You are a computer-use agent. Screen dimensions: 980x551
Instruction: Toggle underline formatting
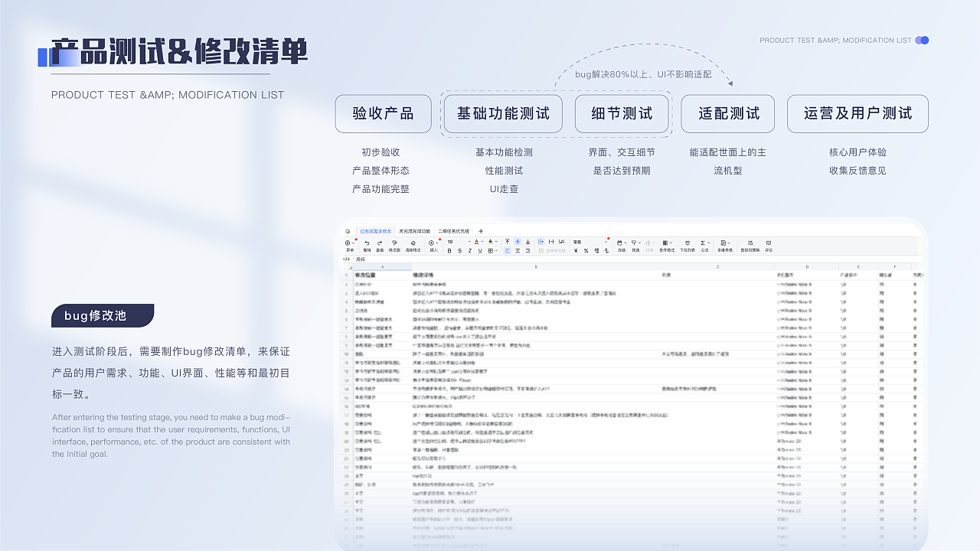pos(480,251)
